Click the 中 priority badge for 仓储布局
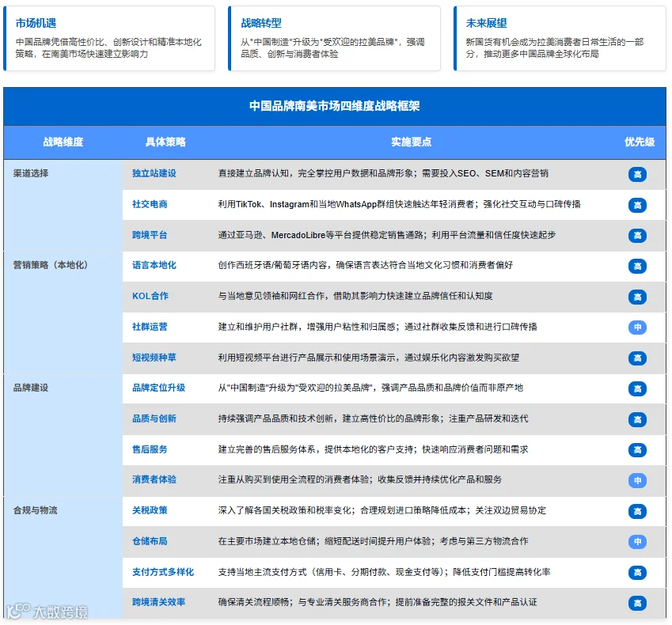The height and width of the screenshot is (625, 672). [x=637, y=542]
